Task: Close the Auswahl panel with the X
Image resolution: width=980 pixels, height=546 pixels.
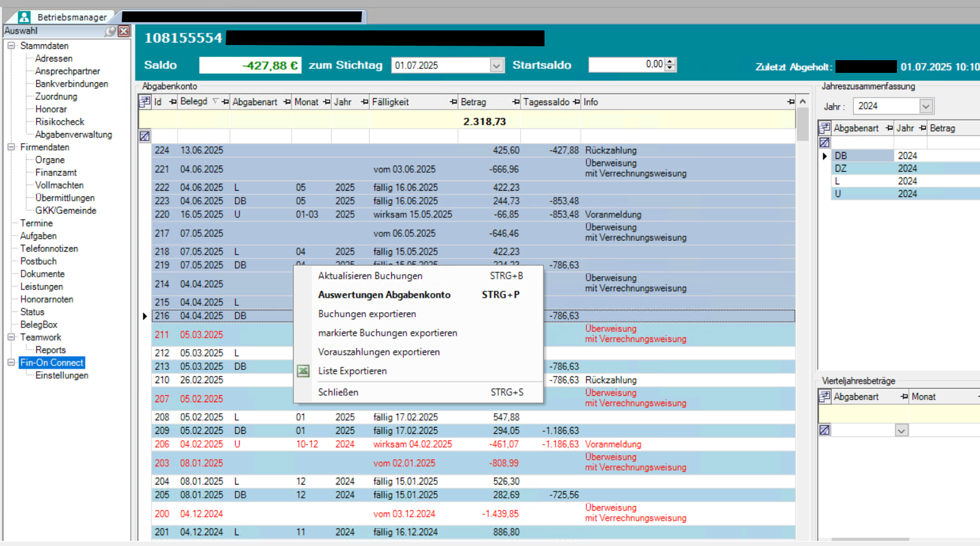Action: 124,31
